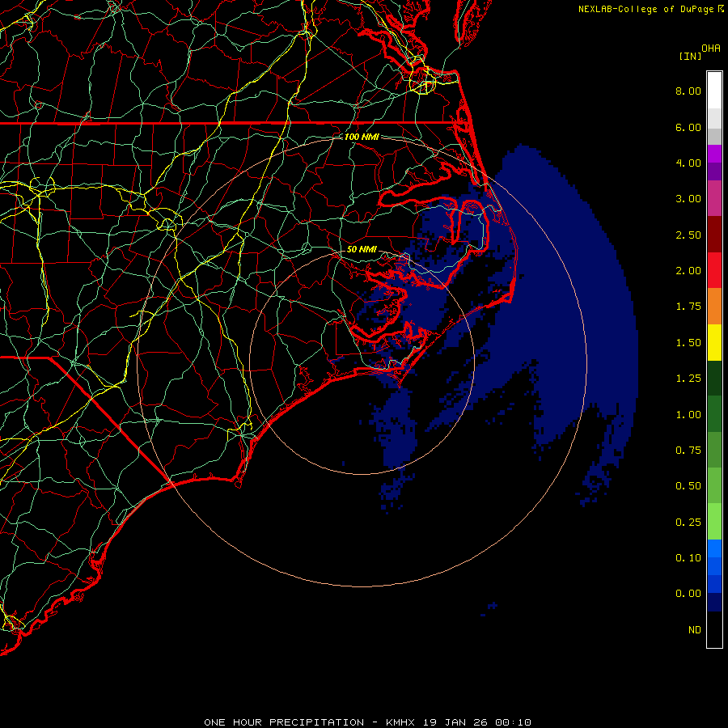This screenshot has width=728, height=728.
Task: Select the 1.00 legend value
Action: coord(688,415)
